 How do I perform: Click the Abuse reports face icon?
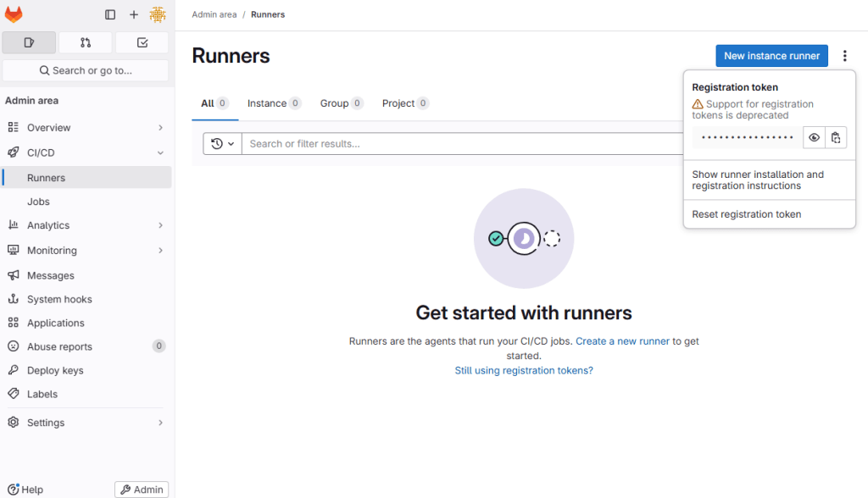[x=14, y=346]
